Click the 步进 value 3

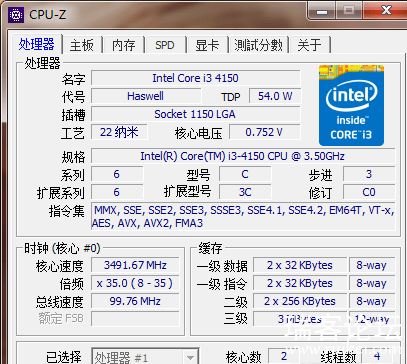(369, 174)
